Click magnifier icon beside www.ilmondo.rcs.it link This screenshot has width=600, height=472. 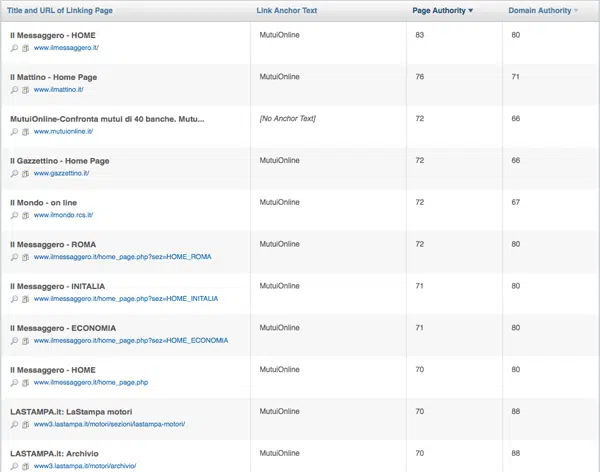pos(14,215)
